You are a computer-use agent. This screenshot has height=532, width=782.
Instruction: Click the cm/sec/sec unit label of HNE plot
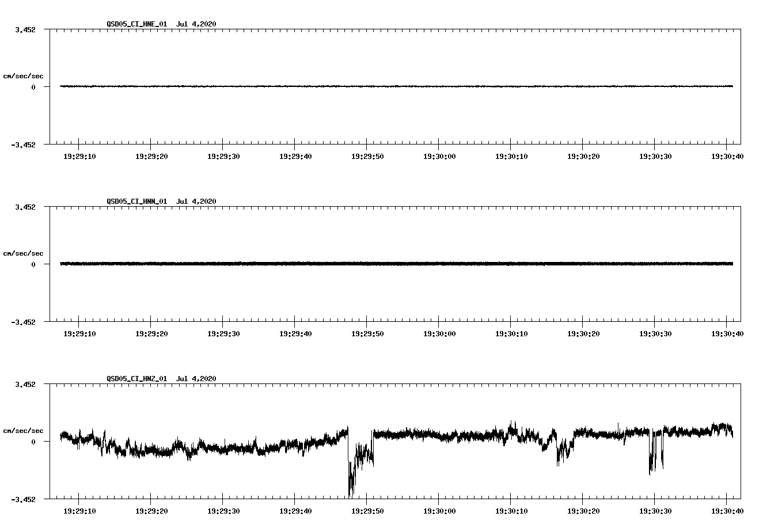23,76
